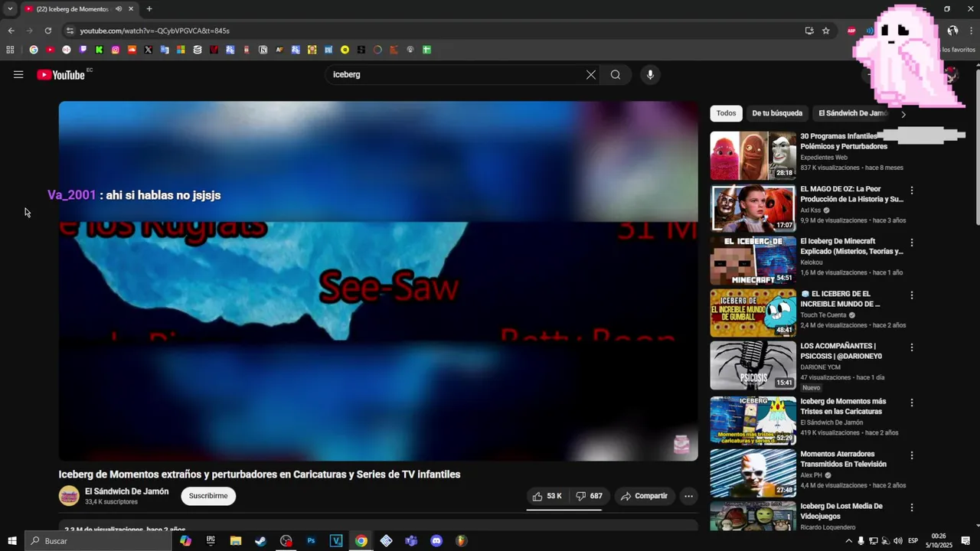Open options for Iceberg De Minecraft video
Screen dimensions: 980x551
coord(911,243)
